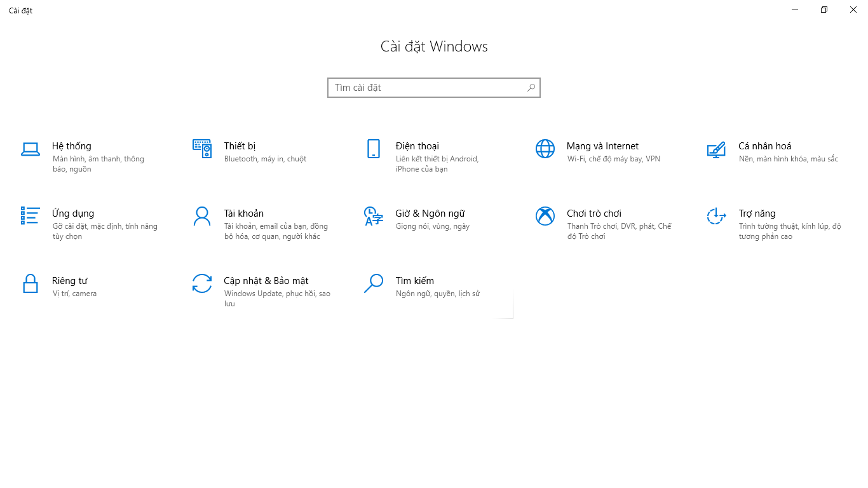Click 'Vị trí, camera' description
This screenshot has height=488, width=868.
[75, 294]
